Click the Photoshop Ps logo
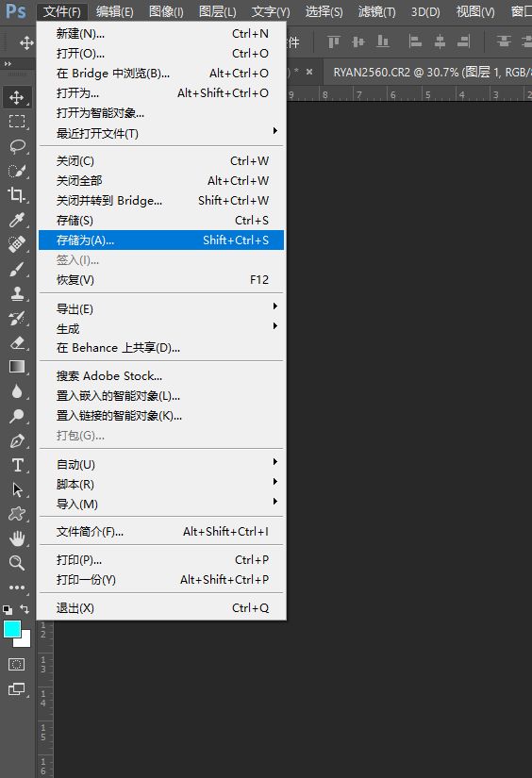Viewport: 532px width, 778px height. pos(15,10)
